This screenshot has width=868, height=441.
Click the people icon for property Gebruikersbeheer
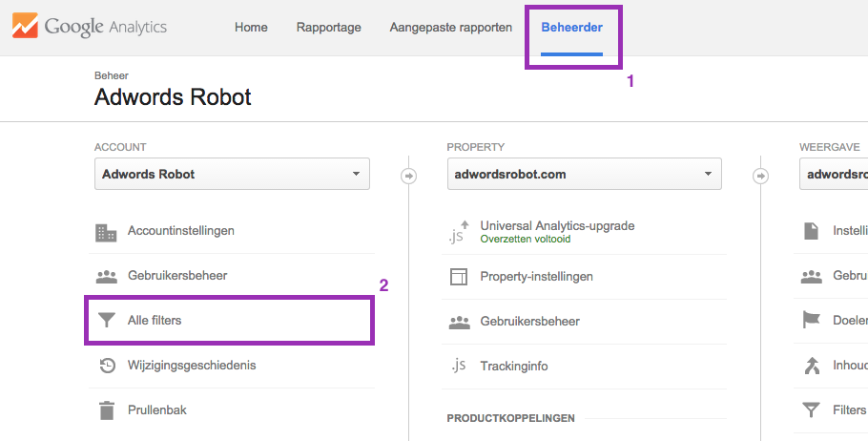pyautogui.click(x=459, y=323)
